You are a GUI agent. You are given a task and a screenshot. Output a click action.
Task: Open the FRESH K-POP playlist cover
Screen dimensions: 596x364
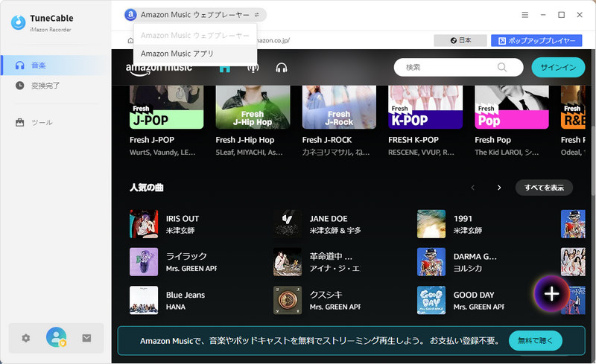(425, 107)
